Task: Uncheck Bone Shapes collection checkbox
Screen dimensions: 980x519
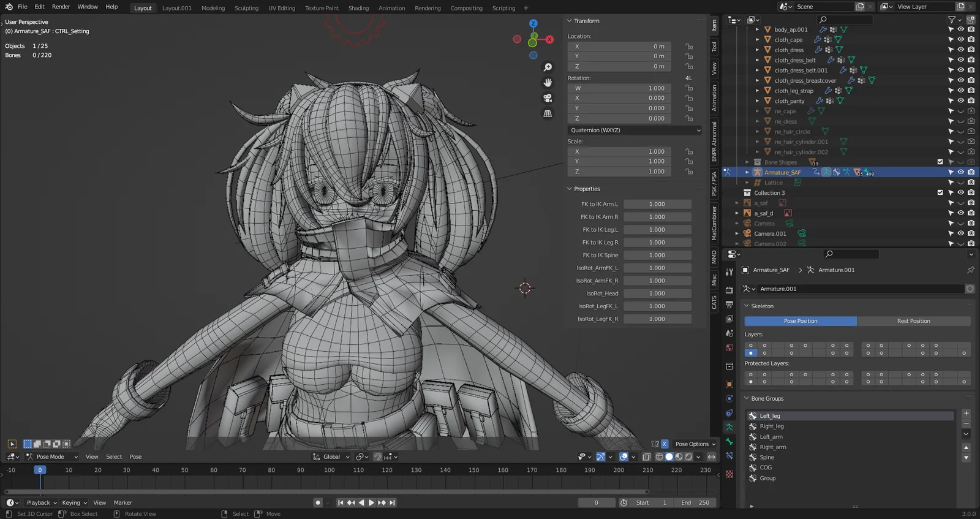Action: (x=940, y=162)
